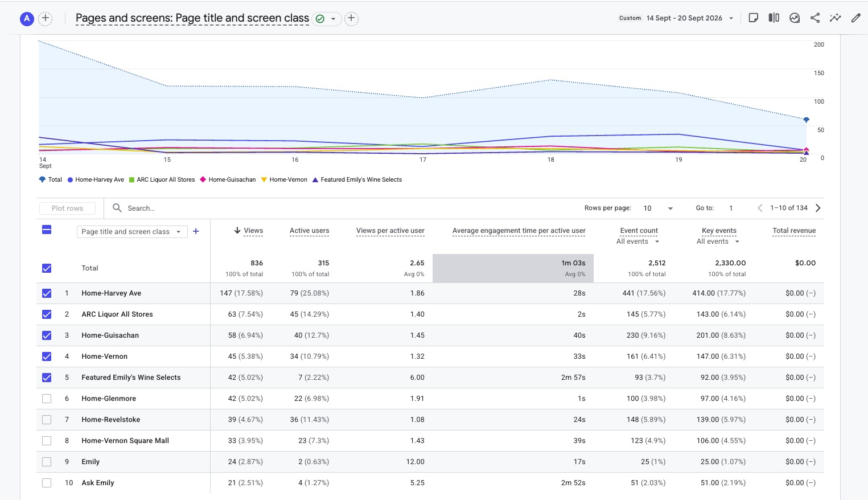Check the Ask Emily row checkbox
Viewport: 868px width, 500px height.
pos(47,483)
